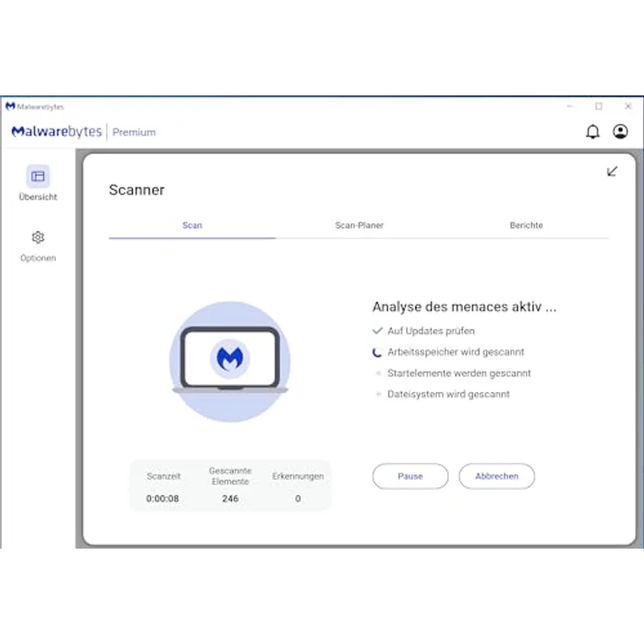The image size is (644, 644).
Task: Click the Gescannte Elemente value 246
Action: pyautogui.click(x=230, y=499)
